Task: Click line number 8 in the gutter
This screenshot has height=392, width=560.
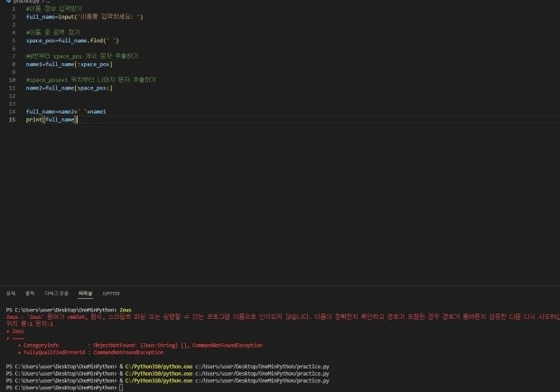Action: tap(14, 64)
